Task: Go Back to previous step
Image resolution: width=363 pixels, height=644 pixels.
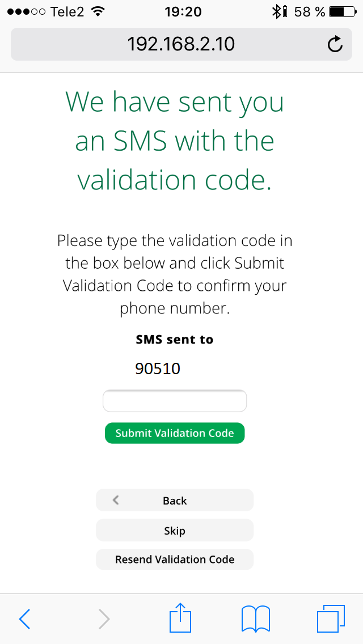Action: click(x=175, y=500)
